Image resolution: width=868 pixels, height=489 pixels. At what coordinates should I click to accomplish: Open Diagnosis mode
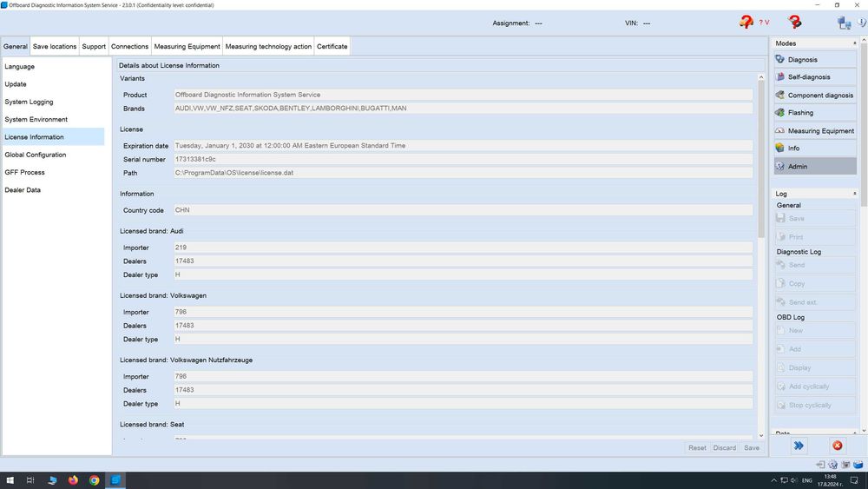tap(815, 59)
